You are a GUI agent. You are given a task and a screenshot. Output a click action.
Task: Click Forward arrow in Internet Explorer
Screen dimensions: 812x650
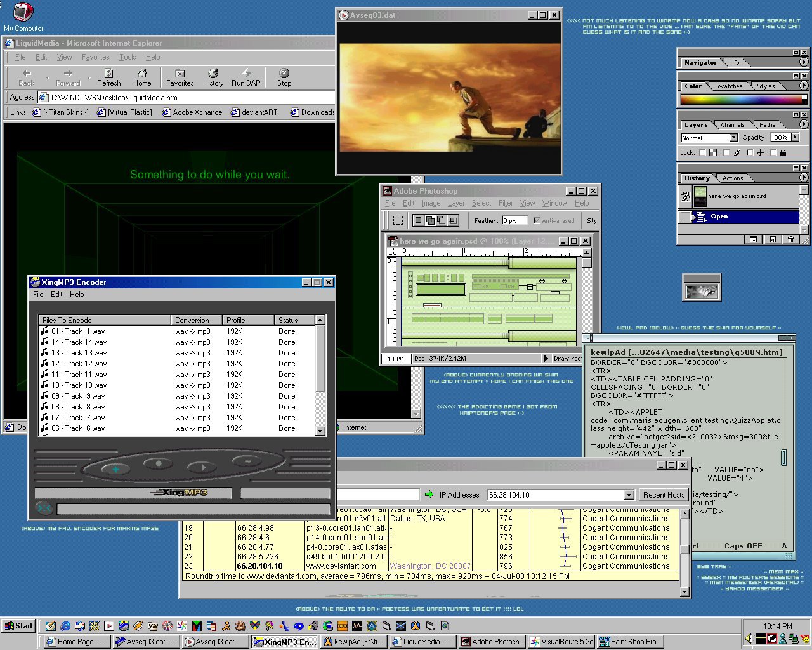pos(68,77)
